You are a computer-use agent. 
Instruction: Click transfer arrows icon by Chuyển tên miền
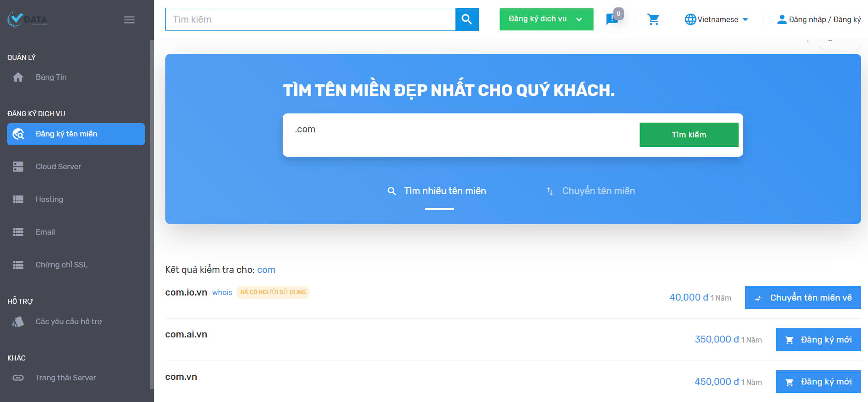(x=550, y=191)
